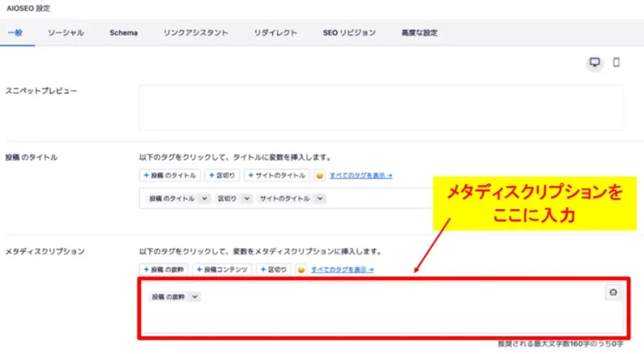Insert 投稿のタイトル tag into title

(170, 175)
